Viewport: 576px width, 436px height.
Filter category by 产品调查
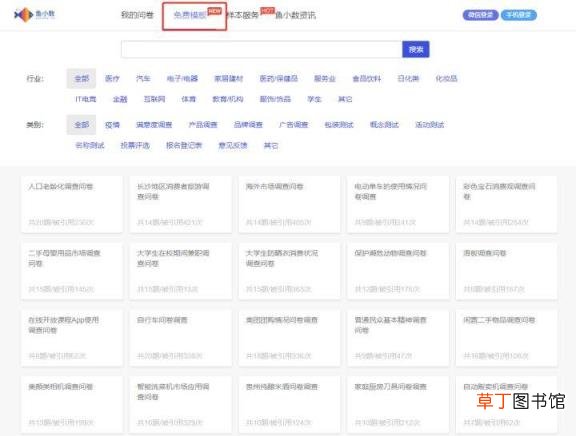click(203, 125)
